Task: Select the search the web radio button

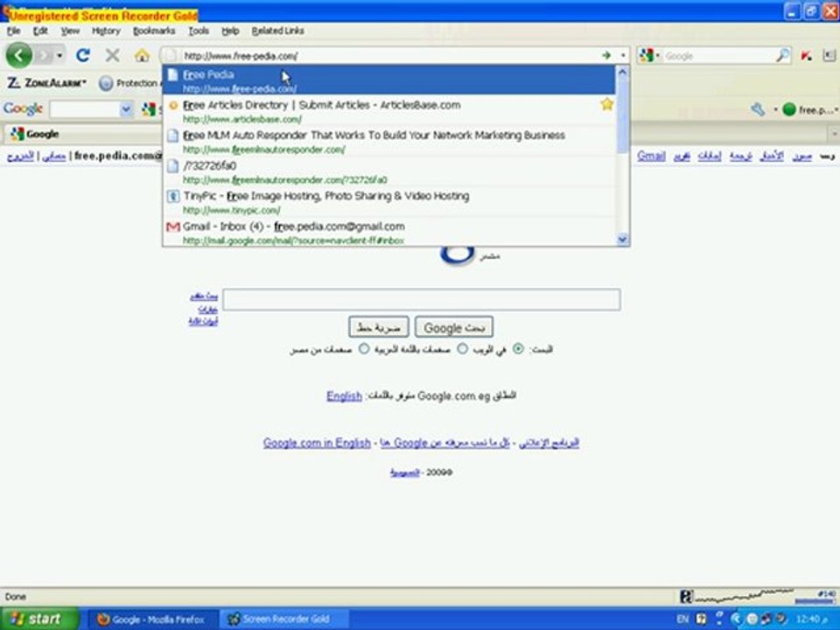Action: point(517,349)
